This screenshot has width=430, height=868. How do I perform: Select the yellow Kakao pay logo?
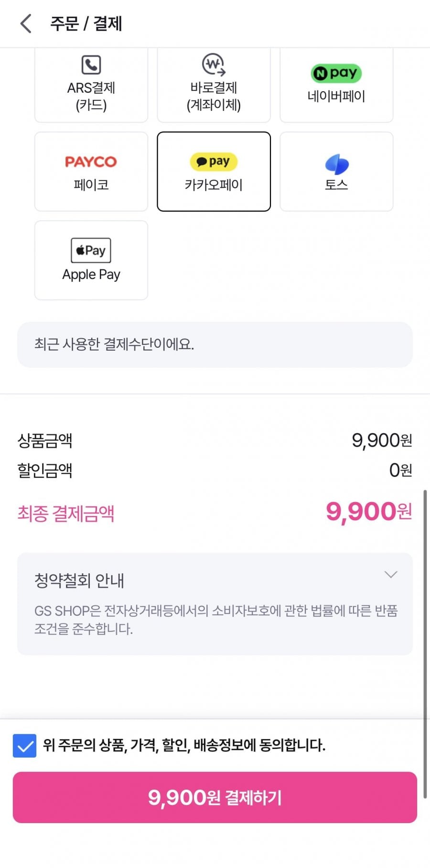pyautogui.click(x=214, y=161)
